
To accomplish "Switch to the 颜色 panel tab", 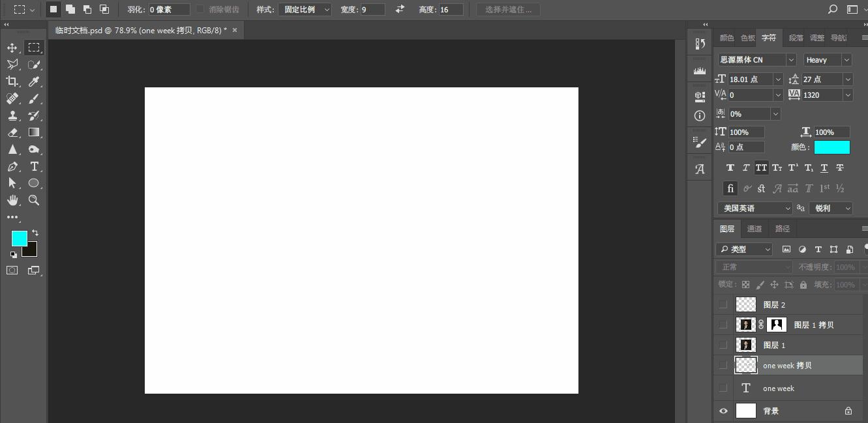I will [726, 38].
